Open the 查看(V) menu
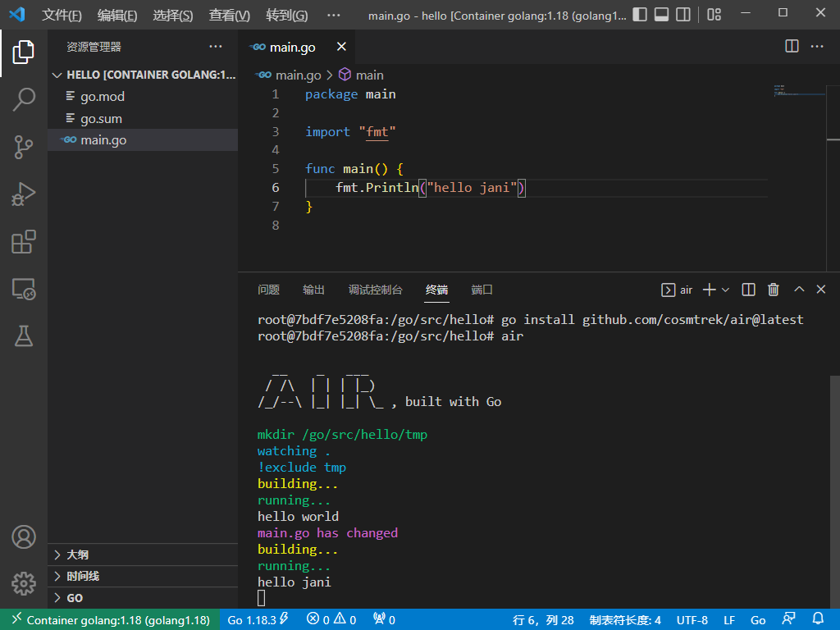 click(230, 15)
